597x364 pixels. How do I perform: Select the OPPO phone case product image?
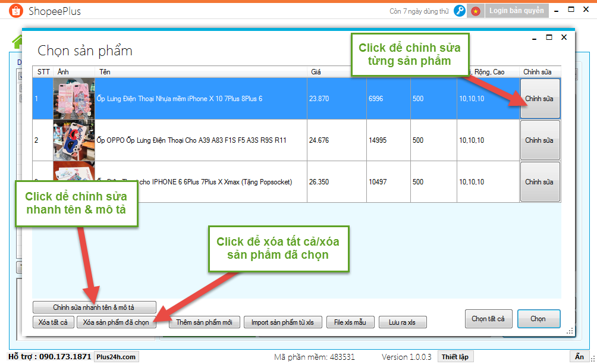(x=74, y=140)
